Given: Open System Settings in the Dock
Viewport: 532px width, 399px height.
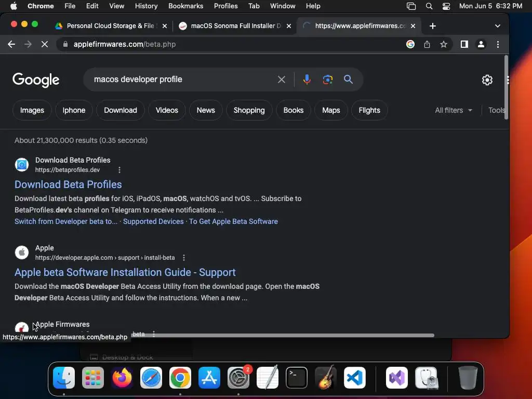Looking at the screenshot, I should coord(238,378).
